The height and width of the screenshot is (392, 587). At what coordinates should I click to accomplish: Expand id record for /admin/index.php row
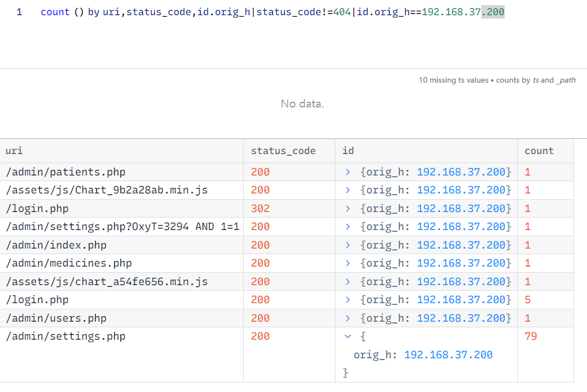pyautogui.click(x=348, y=245)
